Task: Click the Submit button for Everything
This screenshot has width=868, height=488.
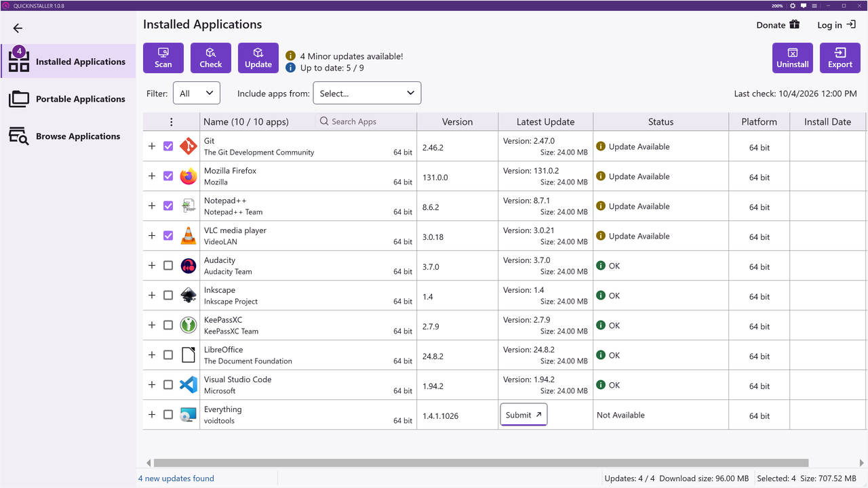Action: pyautogui.click(x=524, y=415)
